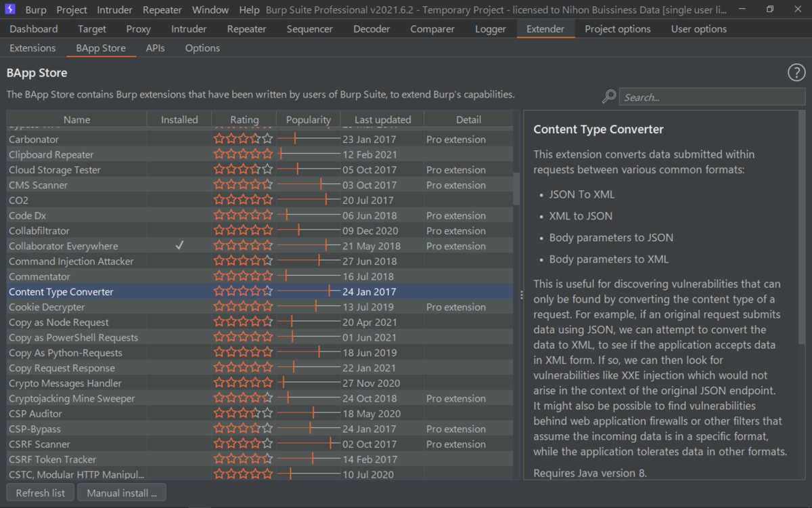Click the popularity bar for CMS Scanner
Viewport: 812px width, 508px height.
click(309, 185)
